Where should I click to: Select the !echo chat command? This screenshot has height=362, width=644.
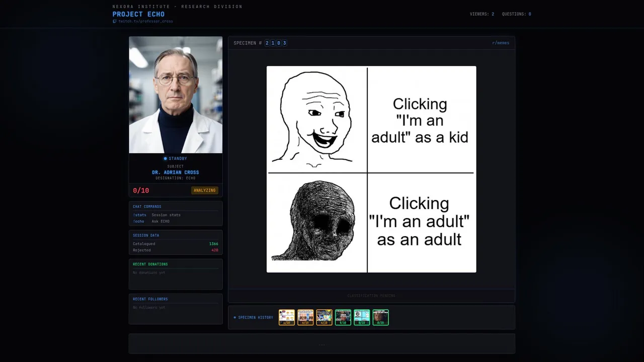(139, 221)
